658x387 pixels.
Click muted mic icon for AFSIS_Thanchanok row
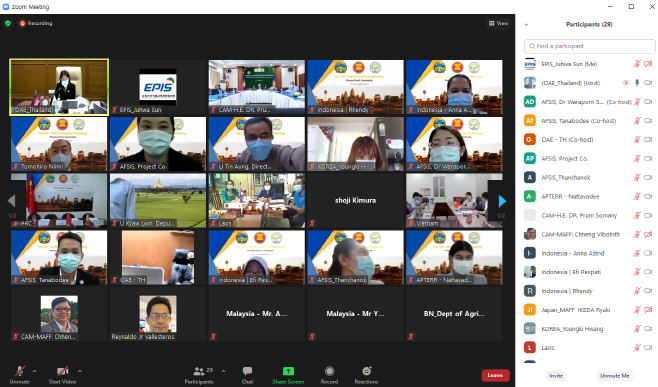[637, 178]
